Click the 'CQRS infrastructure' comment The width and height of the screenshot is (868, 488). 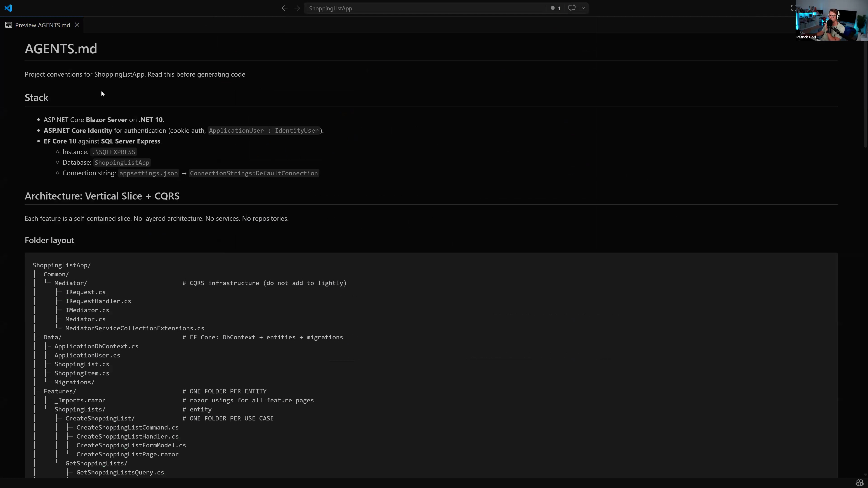(264, 283)
